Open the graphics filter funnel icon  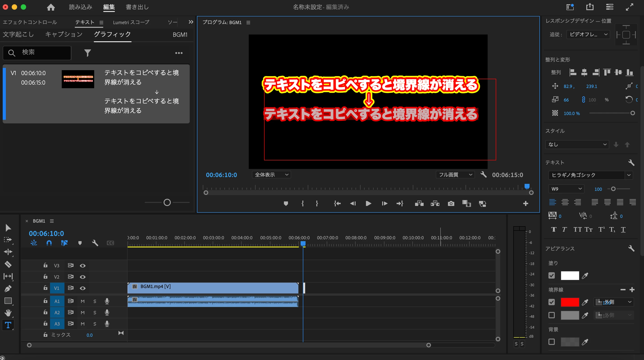87,53
